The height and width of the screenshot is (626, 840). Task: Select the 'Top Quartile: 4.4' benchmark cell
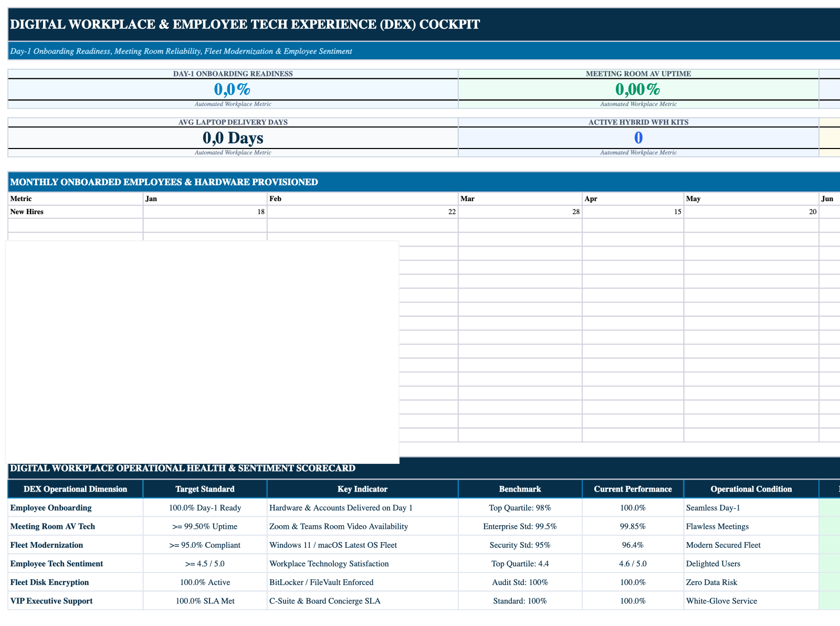pyautogui.click(x=520, y=564)
